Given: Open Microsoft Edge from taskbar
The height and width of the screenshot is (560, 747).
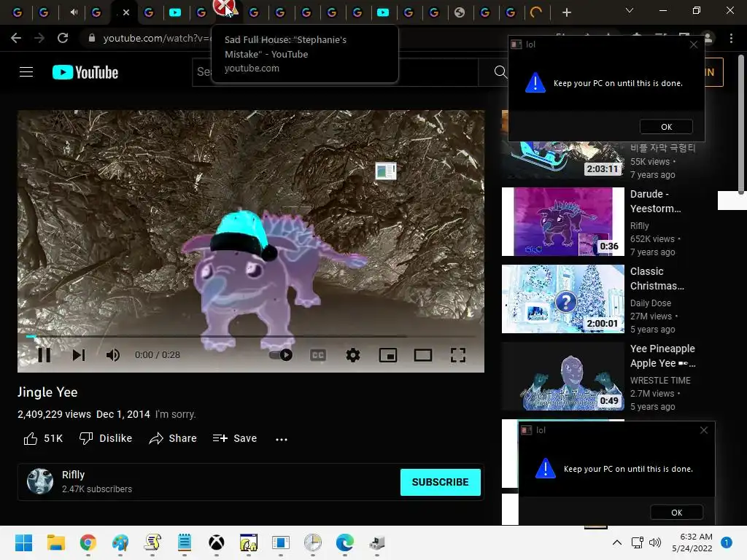Looking at the screenshot, I should click(x=345, y=542).
